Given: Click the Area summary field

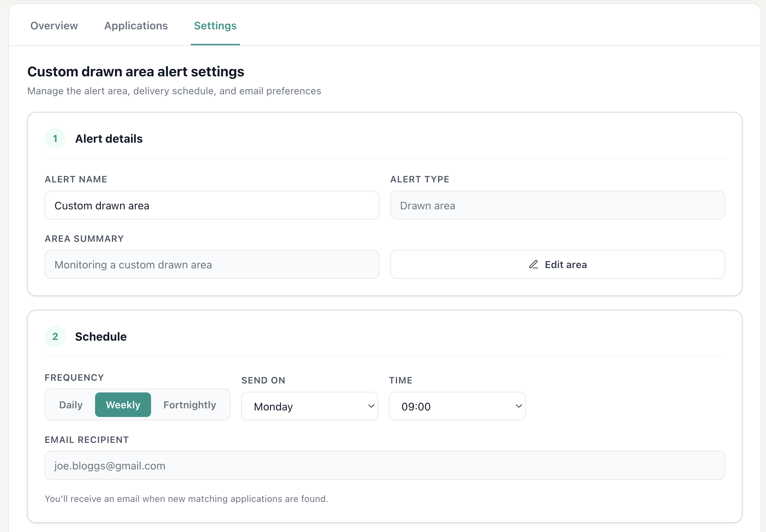Looking at the screenshot, I should 212,264.
